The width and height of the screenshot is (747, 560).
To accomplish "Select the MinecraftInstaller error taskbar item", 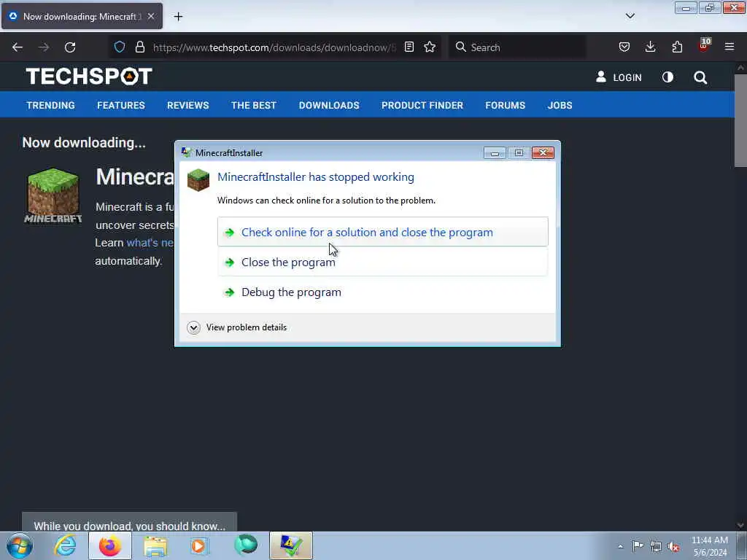I will click(290, 545).
